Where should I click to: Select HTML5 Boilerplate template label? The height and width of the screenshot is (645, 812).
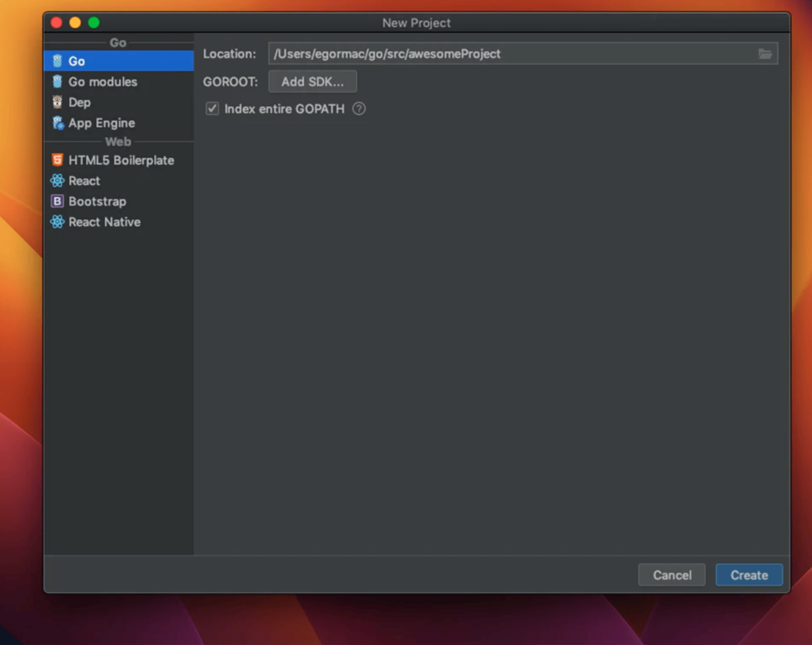[121, 161]
